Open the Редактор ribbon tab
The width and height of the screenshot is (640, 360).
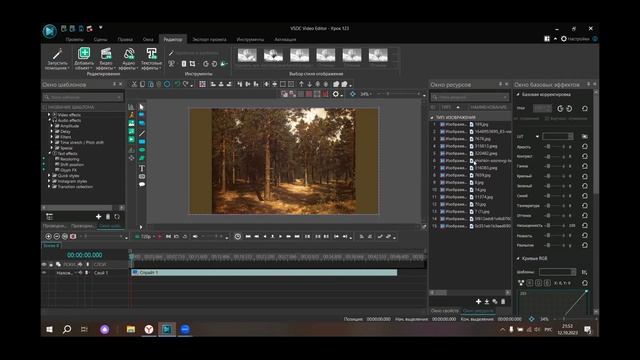(x=173, y=40)
